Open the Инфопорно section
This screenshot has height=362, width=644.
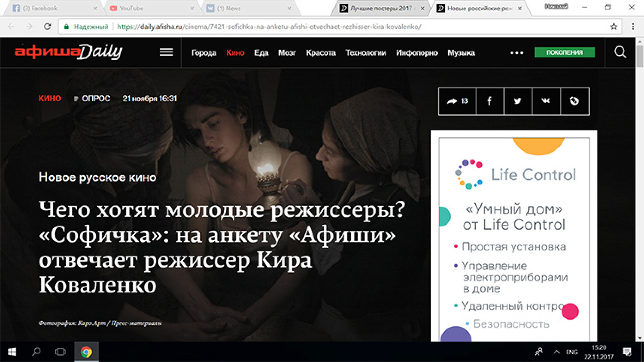pyautogui.click(x=417, y=53)
